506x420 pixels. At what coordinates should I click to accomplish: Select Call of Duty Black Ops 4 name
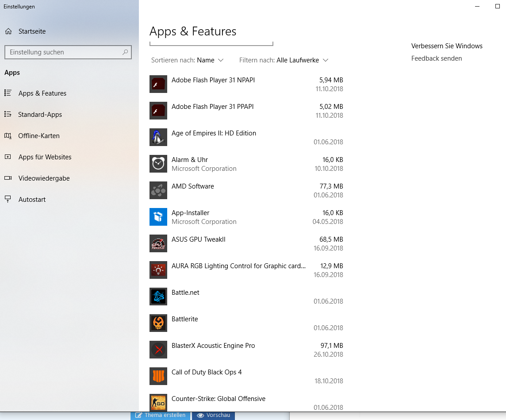click(x=207, y=372)
